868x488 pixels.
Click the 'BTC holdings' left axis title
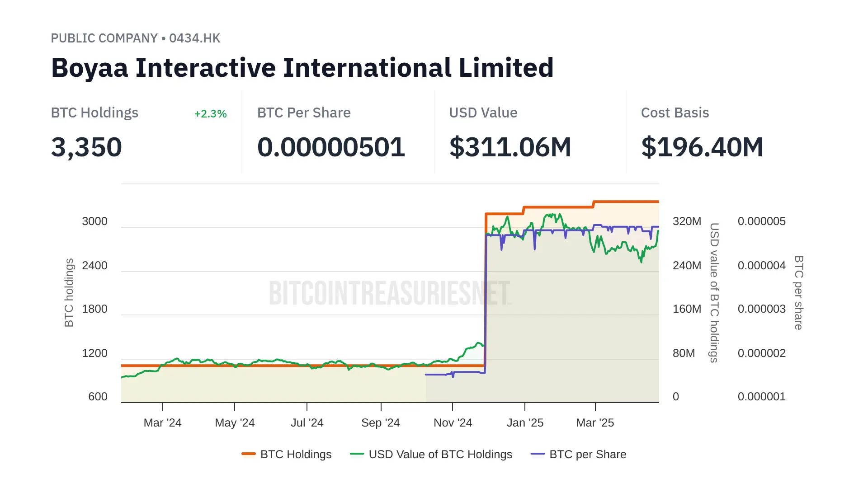[69, 293]
